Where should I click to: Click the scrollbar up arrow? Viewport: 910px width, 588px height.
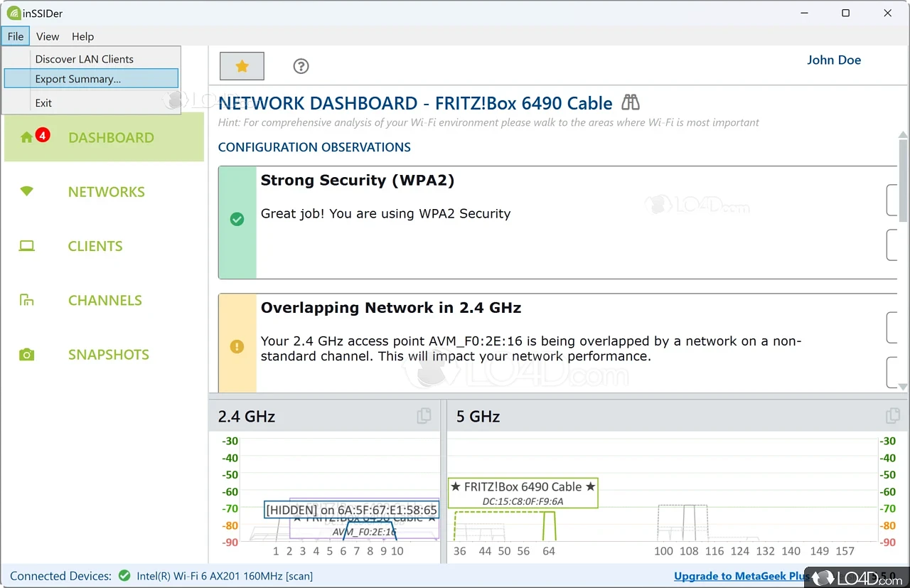(x=904, y=134)
